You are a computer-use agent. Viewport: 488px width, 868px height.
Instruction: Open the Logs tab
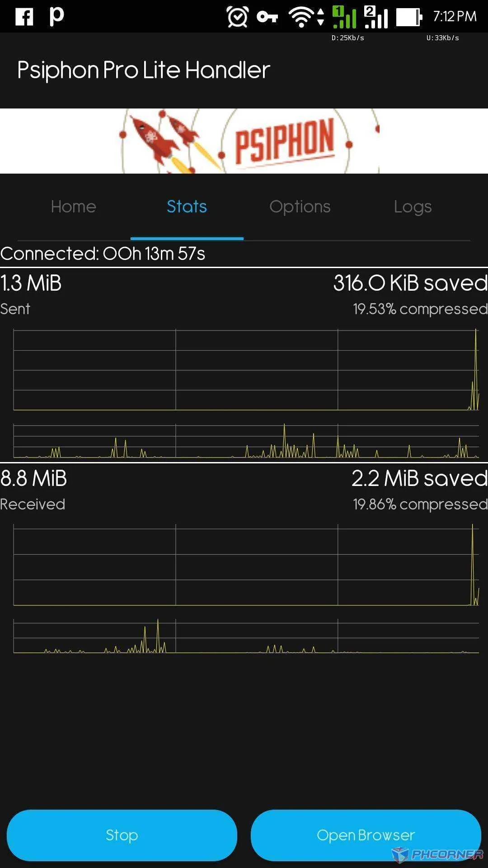(413, 207)
